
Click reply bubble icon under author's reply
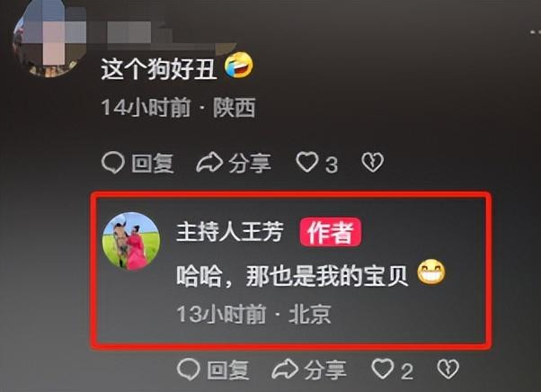click(189, 370)
